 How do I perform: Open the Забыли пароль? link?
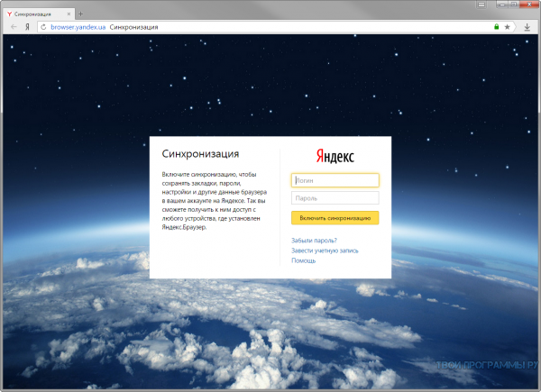point(314,241)
